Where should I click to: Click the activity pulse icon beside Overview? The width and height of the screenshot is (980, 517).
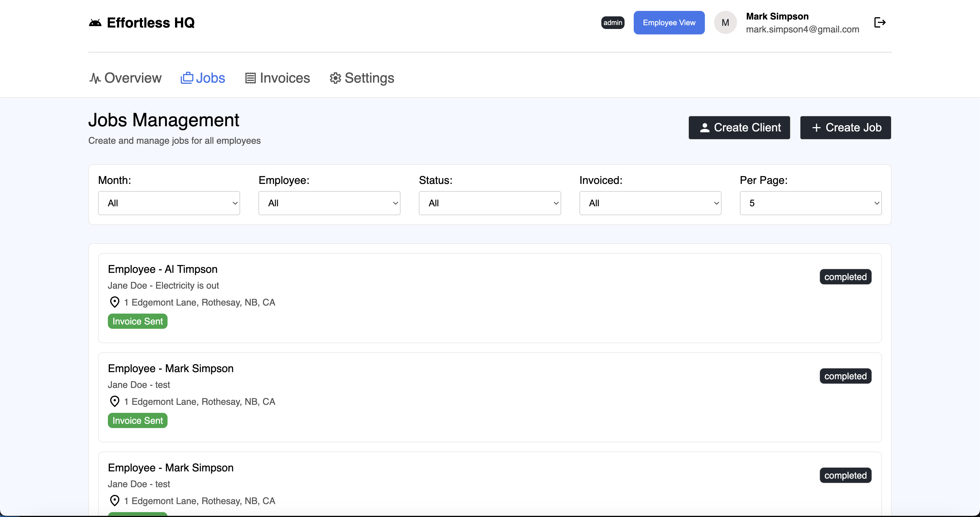click(95, 78)
